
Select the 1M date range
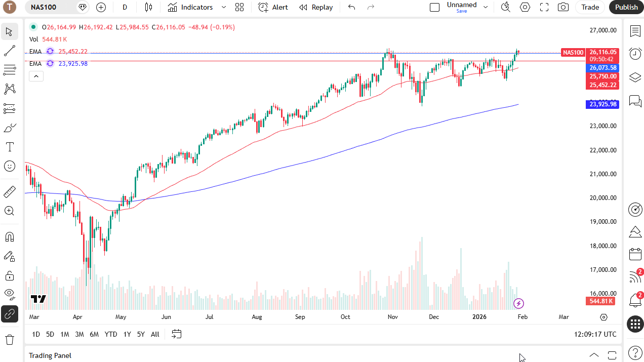pos(64,334)
